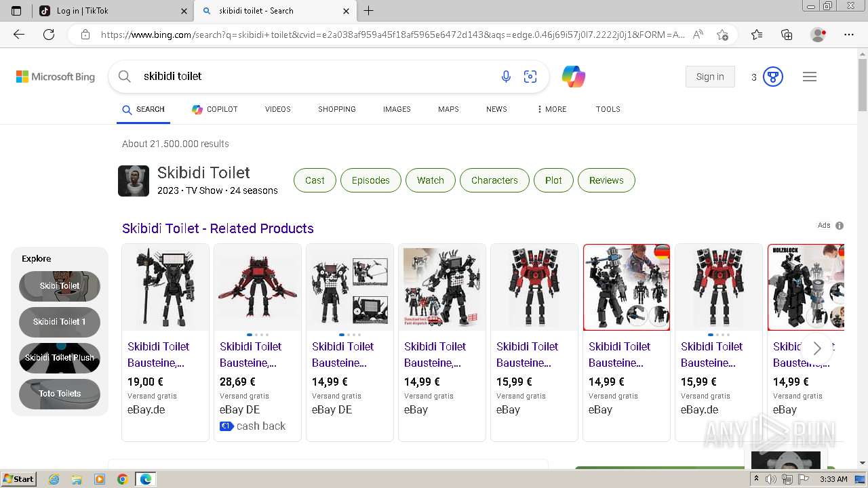
Task: Open the Favorites list
Action: (x=757, y=35)
